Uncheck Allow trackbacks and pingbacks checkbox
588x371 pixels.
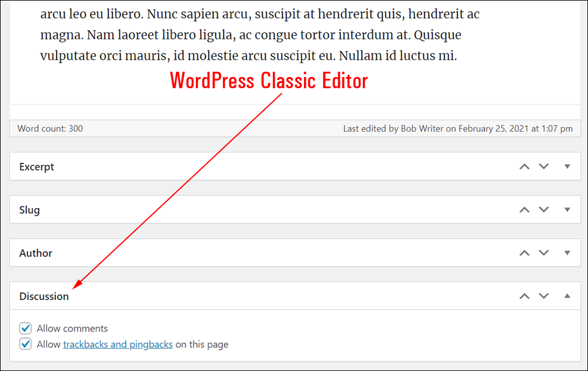point(25,344)
